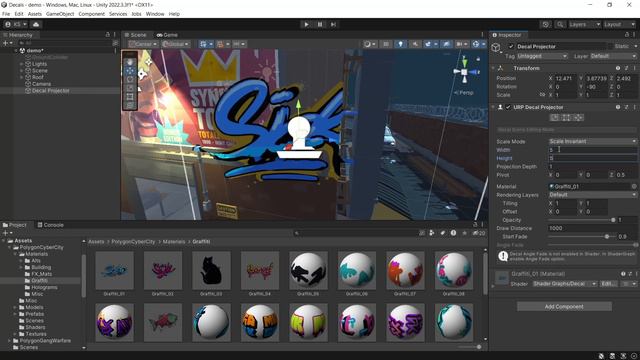The image size is (640, 360).
Task: Toggle Decal Projector active checkbox in Inspector
Action: (511, 47)
